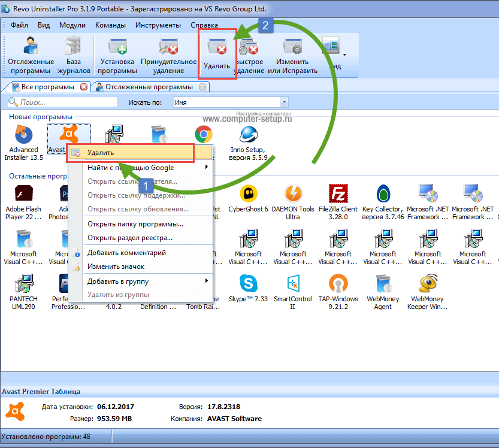Expand the Вид toolbar dropdown arrow
Image resolution: width=499 pixels, height=448 pixels.
(344, 55)
